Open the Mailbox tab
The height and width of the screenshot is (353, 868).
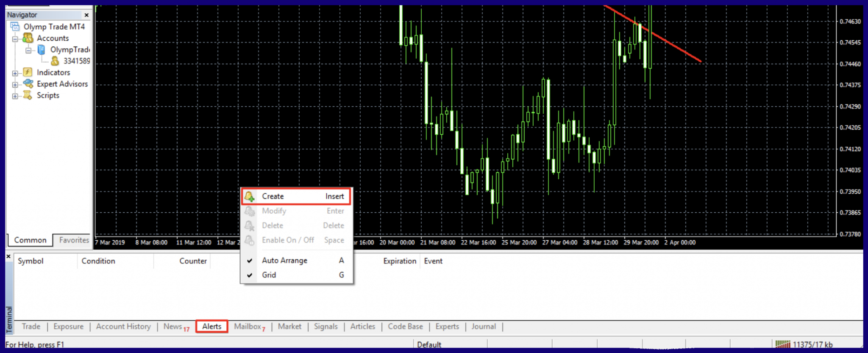[x=249, y=326]
